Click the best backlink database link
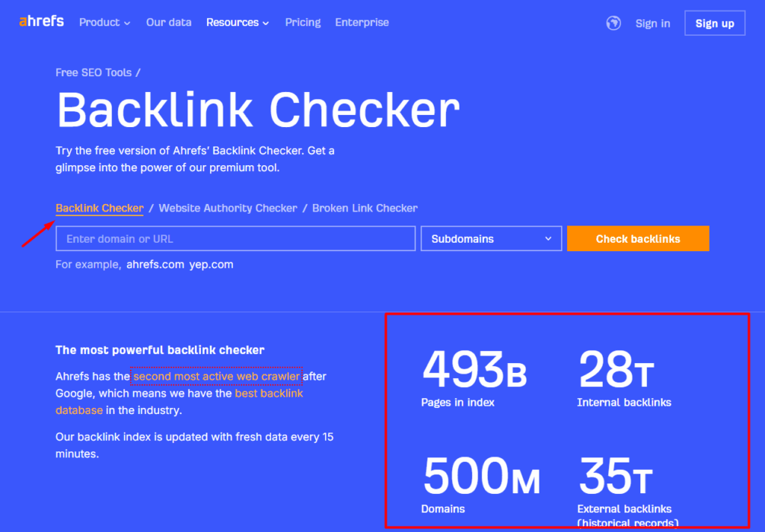765x532 pixels. pyautogui.click(x=269, y=393)
